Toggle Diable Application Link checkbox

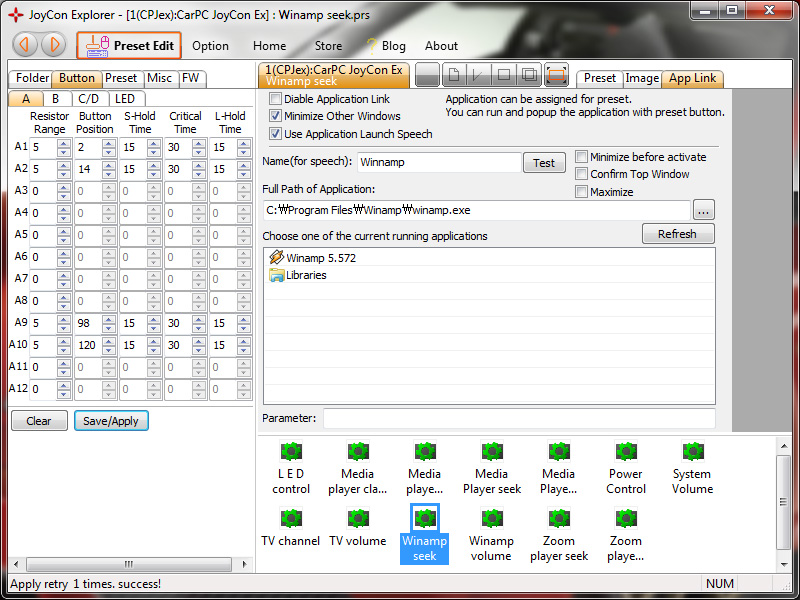(x=276, y=98)
